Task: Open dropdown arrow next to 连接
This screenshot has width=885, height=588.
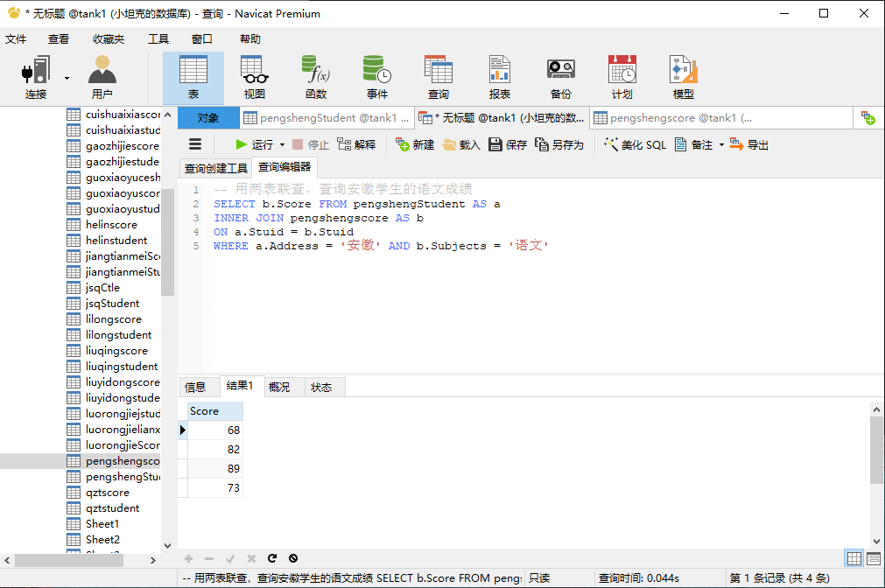Action: (67, 78)
